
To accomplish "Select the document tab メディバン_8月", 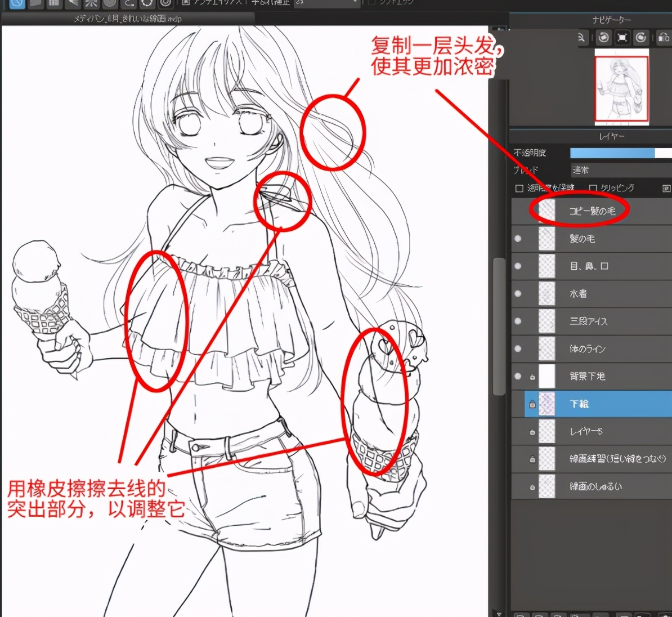I will (127, 19).
